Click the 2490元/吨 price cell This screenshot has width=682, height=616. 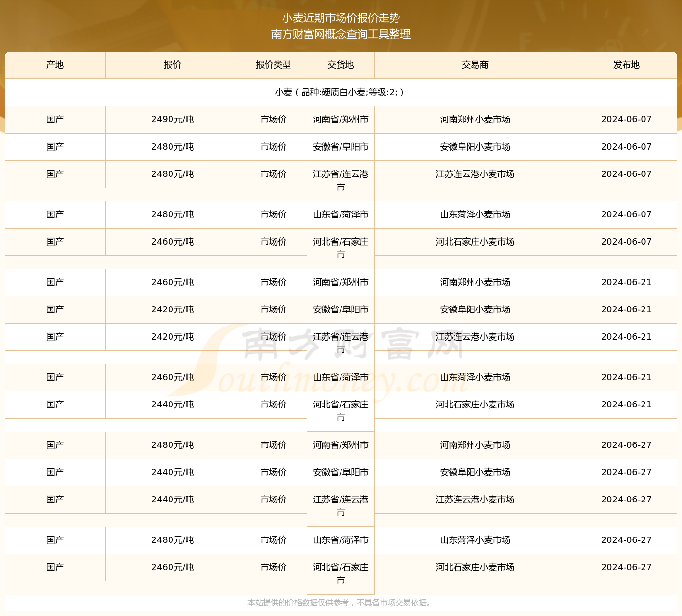pyautogui.click(x=172, y=119)
